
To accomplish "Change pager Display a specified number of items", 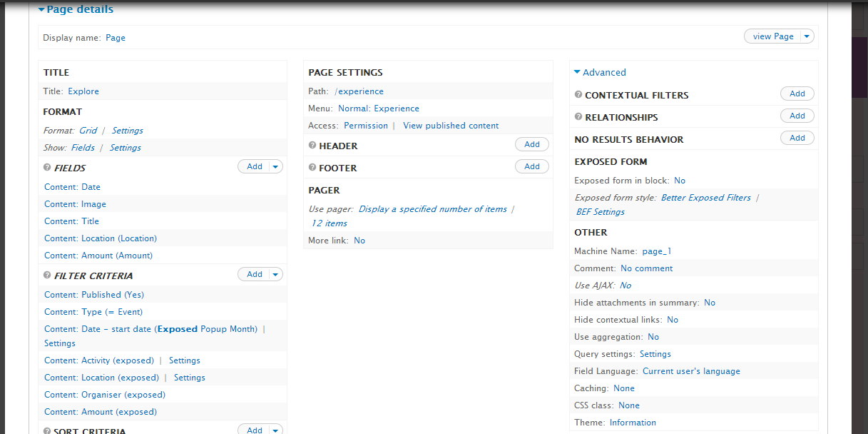I will coord(433,209).
